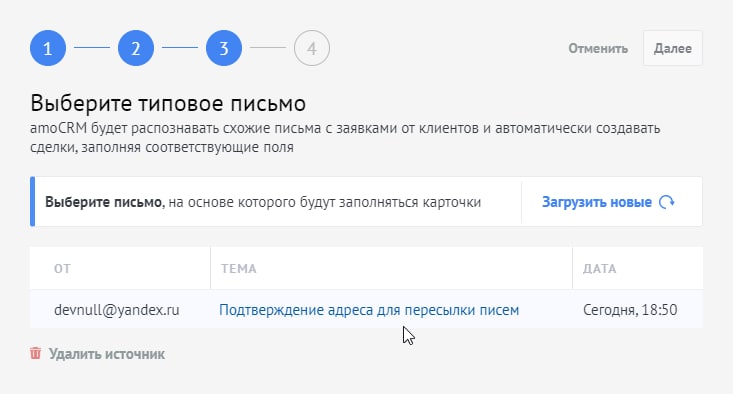
Task: Click the Загрузить новые link
Action: coord(596,202)
